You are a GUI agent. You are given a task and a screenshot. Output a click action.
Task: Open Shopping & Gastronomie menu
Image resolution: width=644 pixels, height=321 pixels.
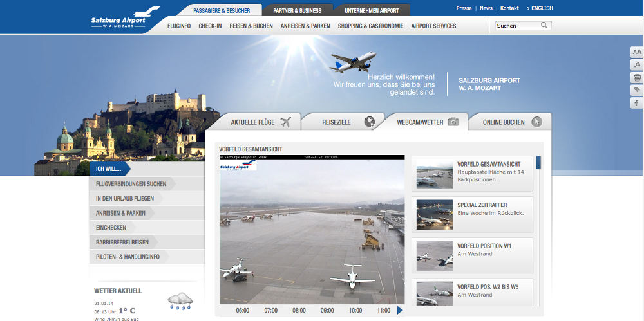point(370,26)
